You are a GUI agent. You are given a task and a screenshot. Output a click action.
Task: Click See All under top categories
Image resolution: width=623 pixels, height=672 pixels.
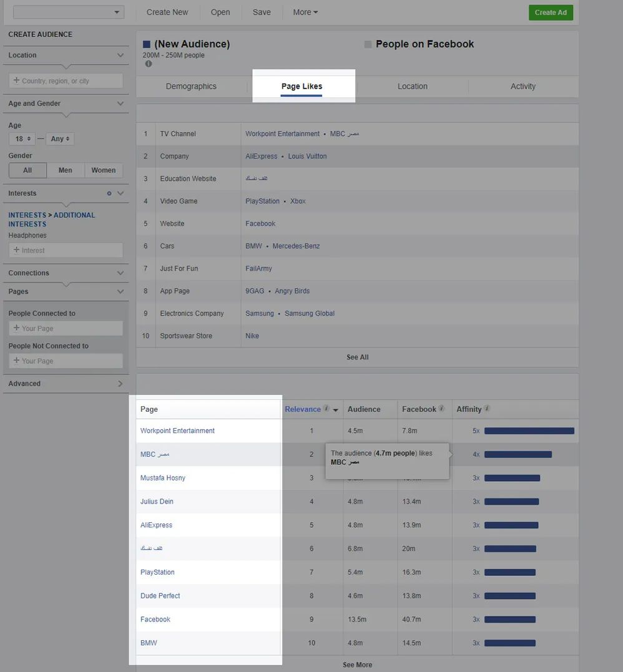click(357, 357)
